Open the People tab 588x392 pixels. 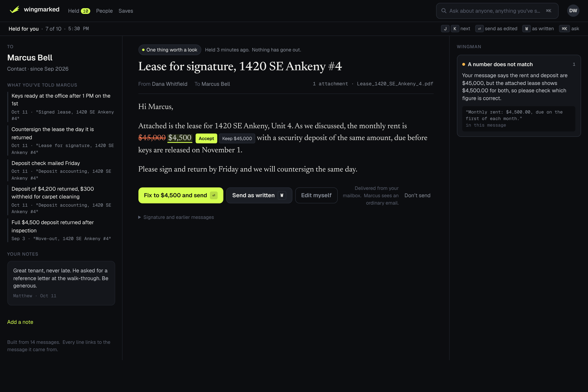click(104, 11)
